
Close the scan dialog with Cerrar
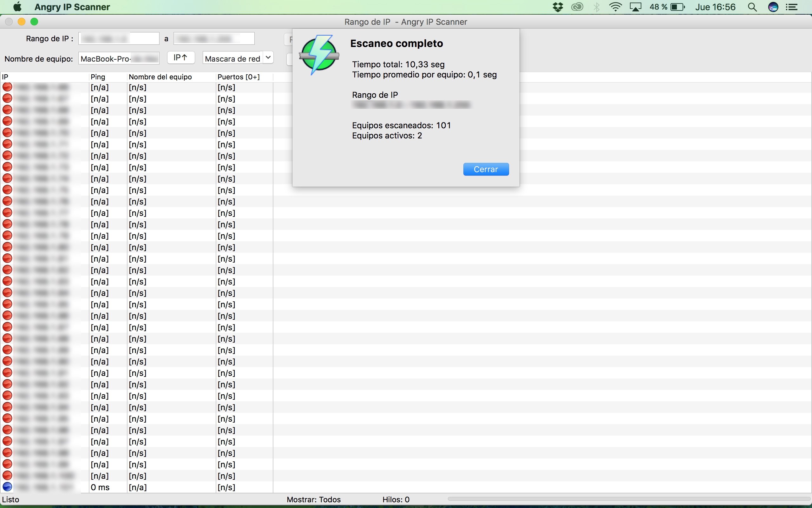(x=486, y=169)
